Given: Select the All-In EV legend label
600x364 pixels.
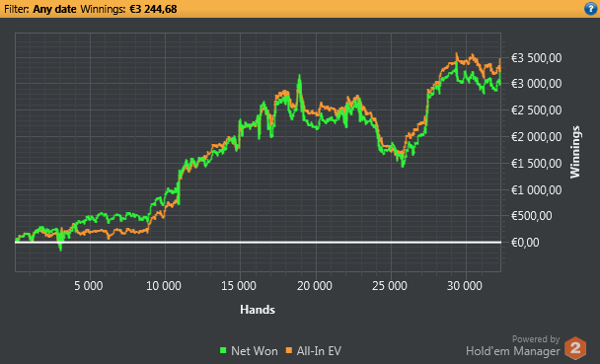Looking at the screenshot, I should tap(319, 350).
